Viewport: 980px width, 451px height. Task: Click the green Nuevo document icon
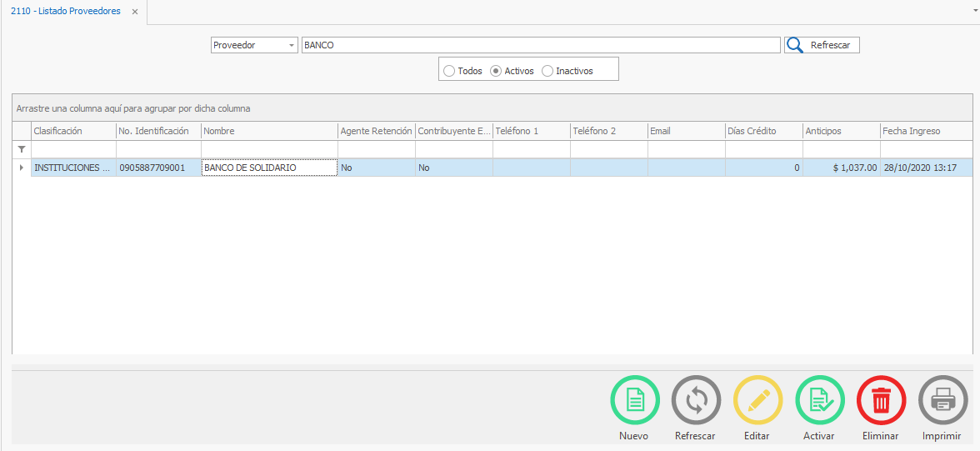click(x=634, y=400)
